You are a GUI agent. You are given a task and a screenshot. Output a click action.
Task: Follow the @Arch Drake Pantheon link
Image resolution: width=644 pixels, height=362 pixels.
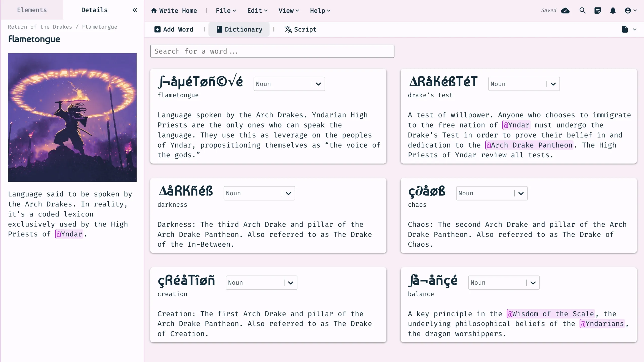click(529, 145)
